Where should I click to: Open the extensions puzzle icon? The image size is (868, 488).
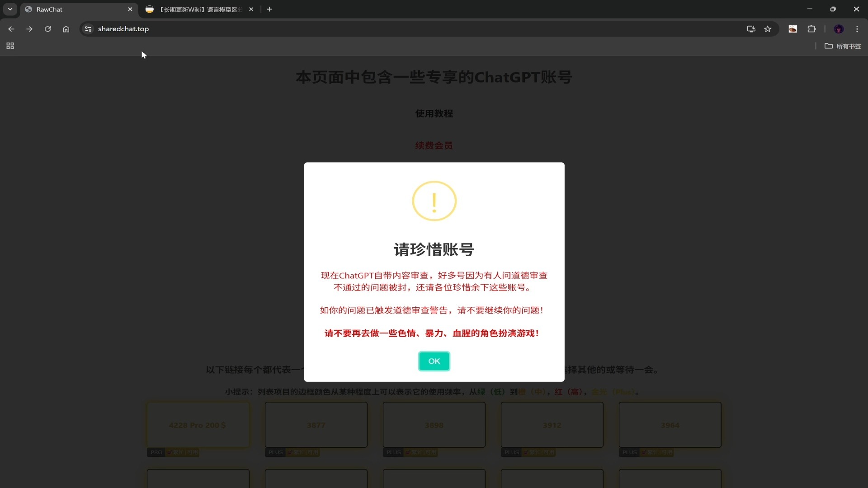[x=811, y=29]
